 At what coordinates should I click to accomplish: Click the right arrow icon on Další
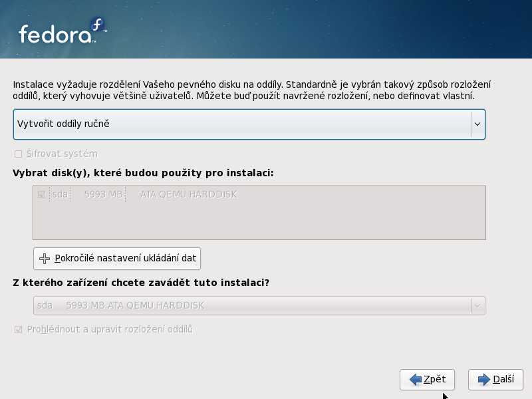484,380
